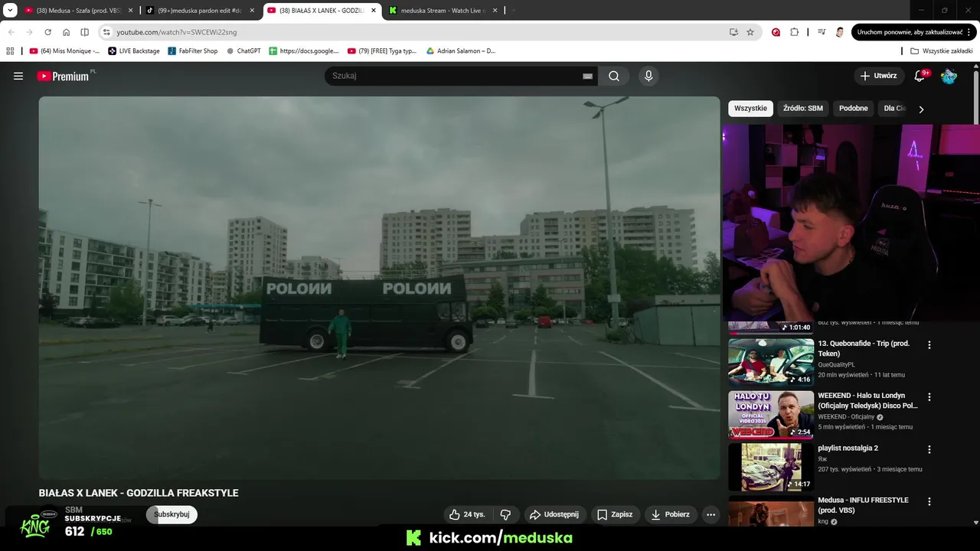Open red extension icon in toolbar
The height and width of the screenshot is (551, 980).
click(776, 32)
